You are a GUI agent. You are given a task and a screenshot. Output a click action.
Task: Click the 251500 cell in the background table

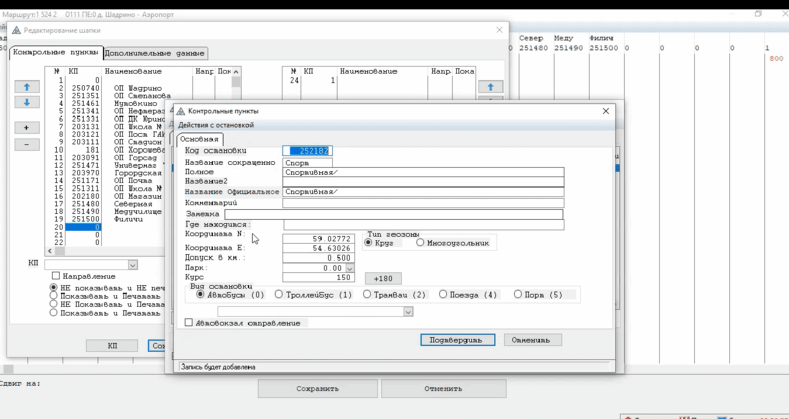(x=603, y=48)
